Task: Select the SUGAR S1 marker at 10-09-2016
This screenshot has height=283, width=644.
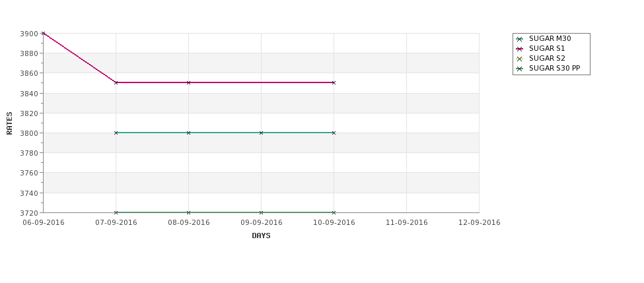Action: coord(334,82)
